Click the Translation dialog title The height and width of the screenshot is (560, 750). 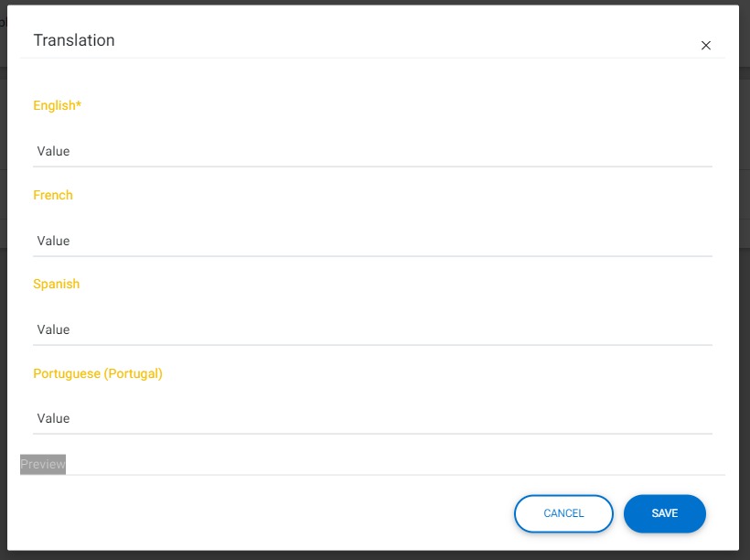[x=74, y=40]
